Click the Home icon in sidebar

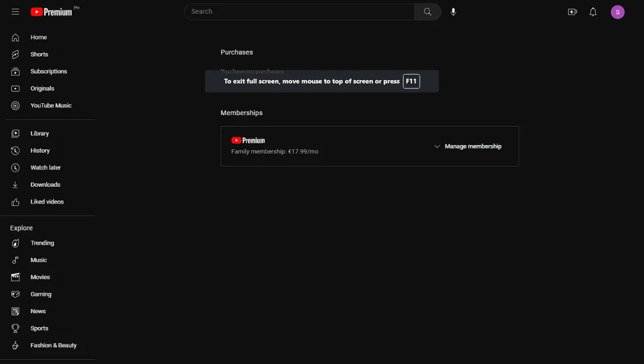coord(15,38)
